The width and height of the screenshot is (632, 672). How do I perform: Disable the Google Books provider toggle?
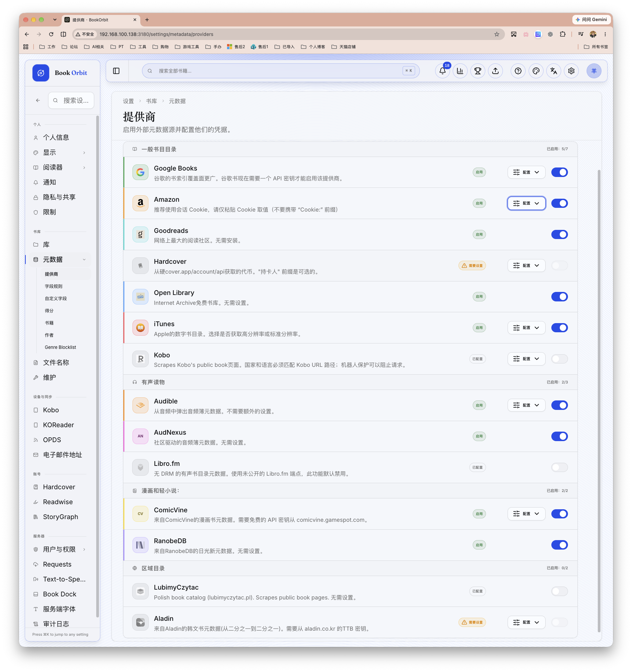pyautogui.click(x=559, y=172)
